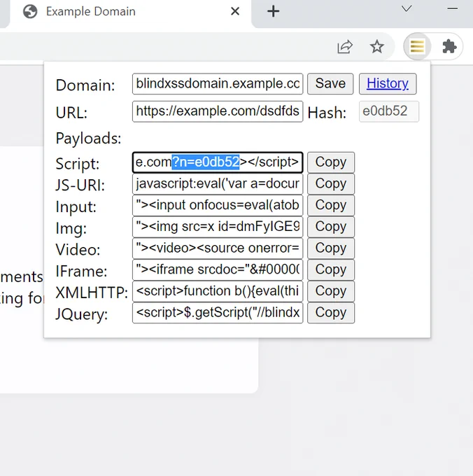The width and height of the screenshot is (473, 476).
Task: Click inside the XMLHTTP payload field
Action: [x=218, y=291]
